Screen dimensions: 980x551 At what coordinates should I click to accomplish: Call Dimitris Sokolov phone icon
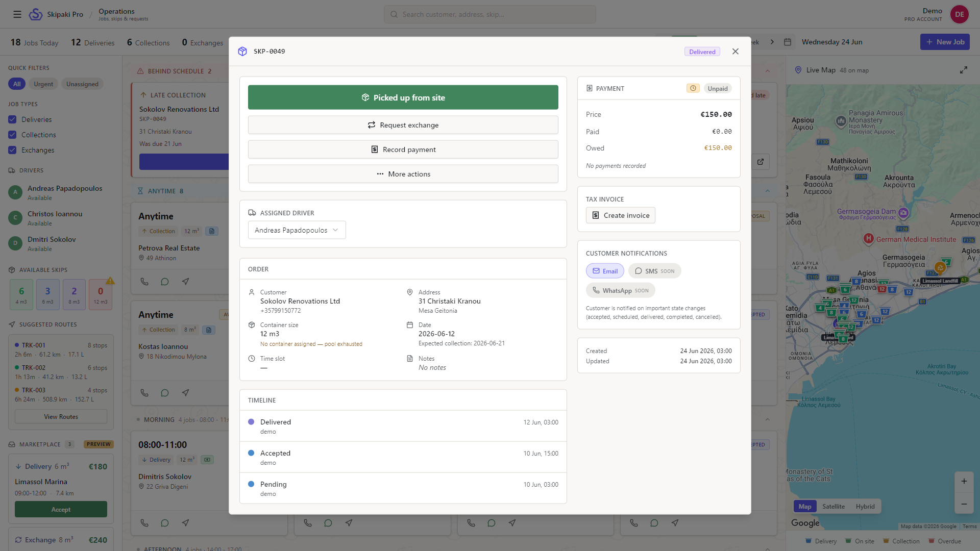coord(144,523)
